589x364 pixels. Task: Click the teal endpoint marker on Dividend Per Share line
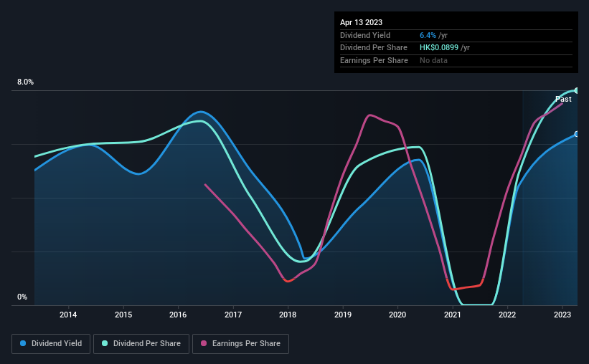point(577,91)
